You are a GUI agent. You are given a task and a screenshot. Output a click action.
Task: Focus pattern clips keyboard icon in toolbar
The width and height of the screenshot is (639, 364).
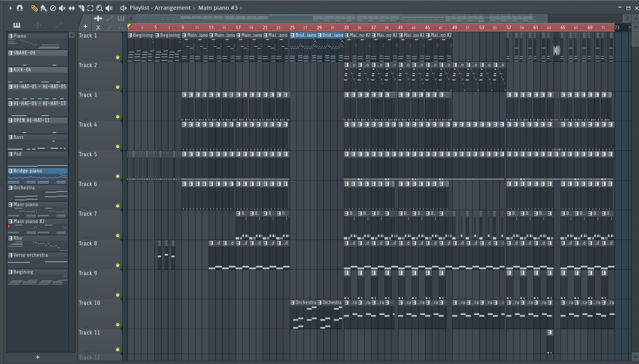[121, 18]
